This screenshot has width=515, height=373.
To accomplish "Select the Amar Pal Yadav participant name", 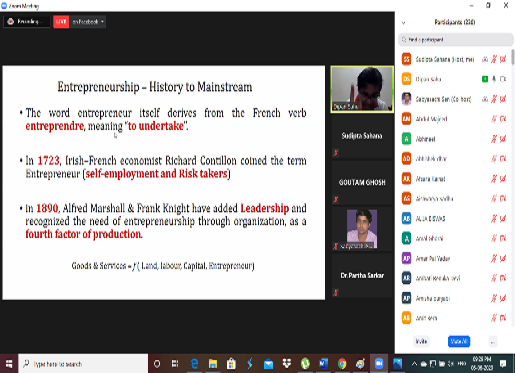I will pos(433,259).
